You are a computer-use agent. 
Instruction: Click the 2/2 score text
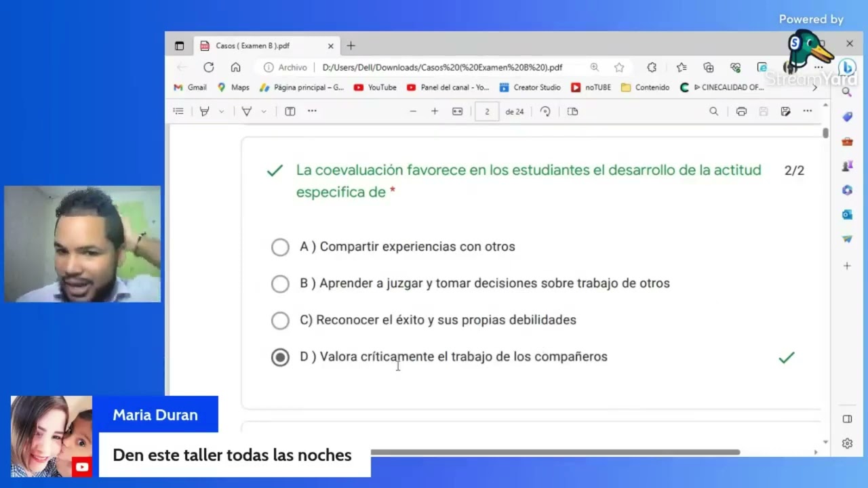pyautogui.click(x=794, y=171)
